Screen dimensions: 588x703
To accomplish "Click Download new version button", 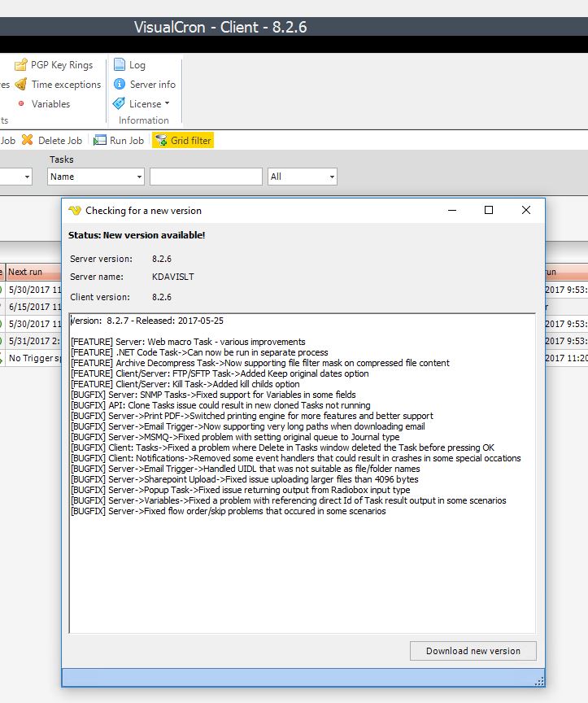I will pyautogui.click(x=473, y=650).
